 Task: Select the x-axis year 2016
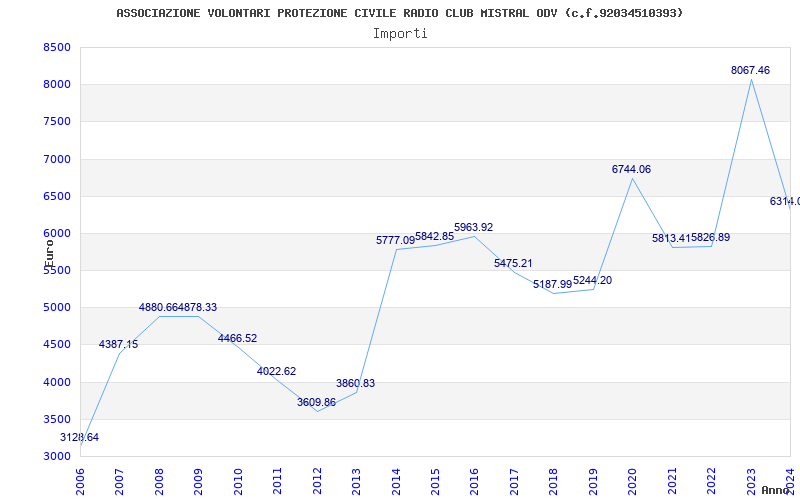pyautogui.click(x=474, y=481)
